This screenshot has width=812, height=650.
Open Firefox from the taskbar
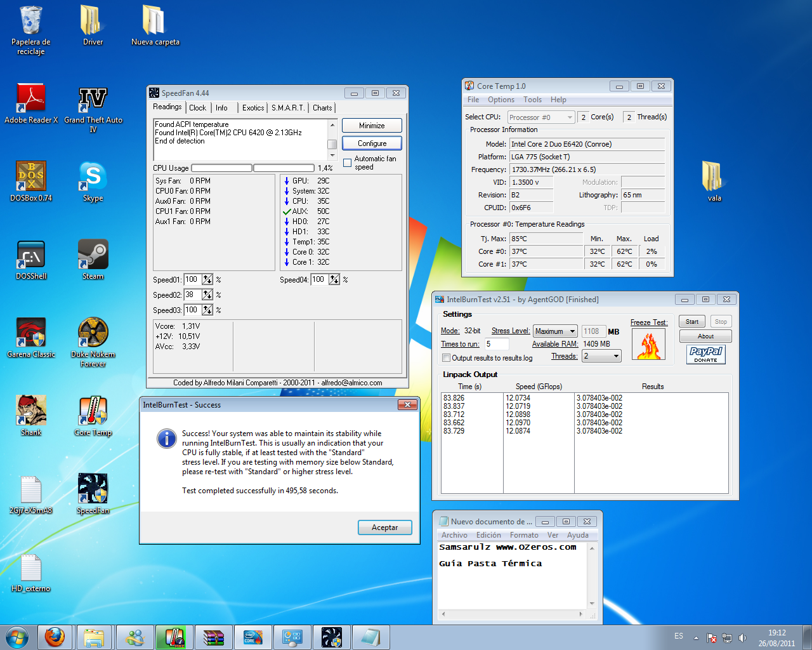[x=55, y=637]
